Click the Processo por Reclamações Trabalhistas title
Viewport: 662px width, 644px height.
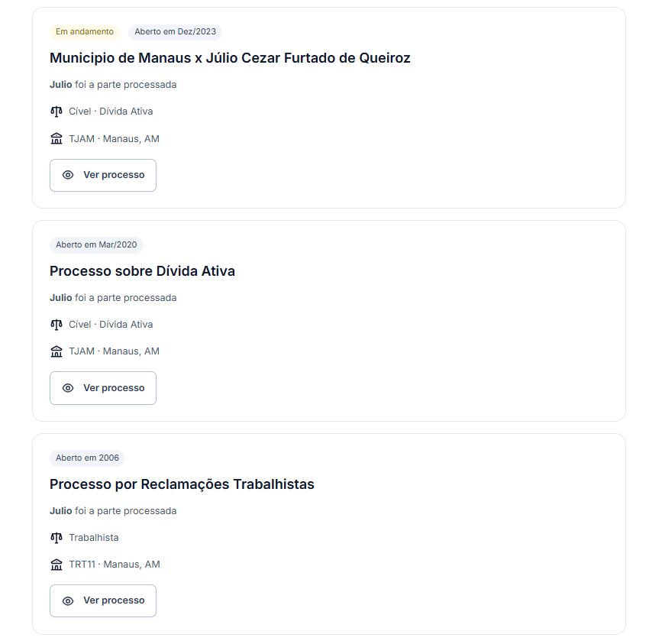click(x=182, y=484)
